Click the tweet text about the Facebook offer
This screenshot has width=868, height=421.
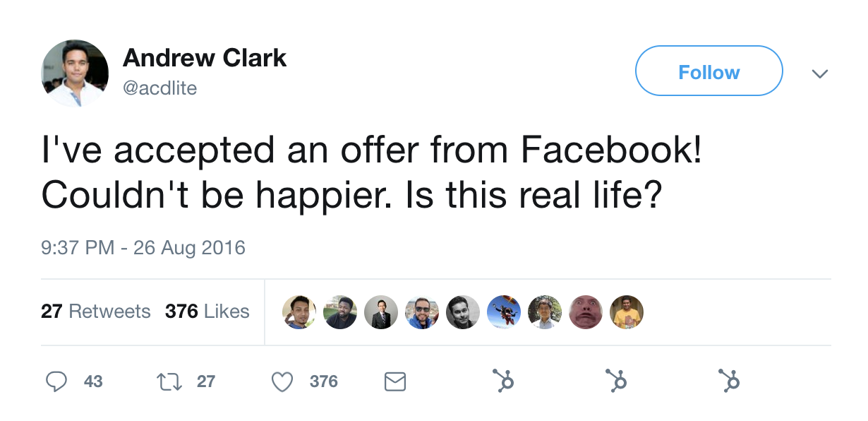tap(372, 174)
